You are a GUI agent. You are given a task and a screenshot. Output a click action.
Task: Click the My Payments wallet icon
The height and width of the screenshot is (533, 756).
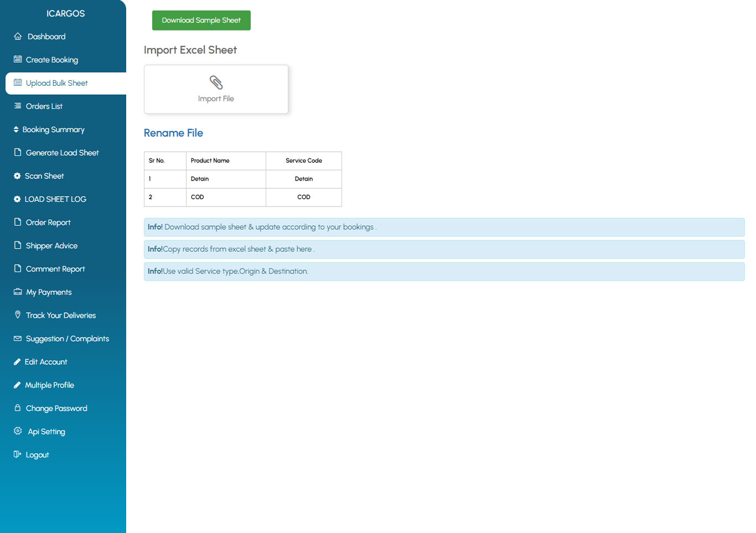(18, 292)
